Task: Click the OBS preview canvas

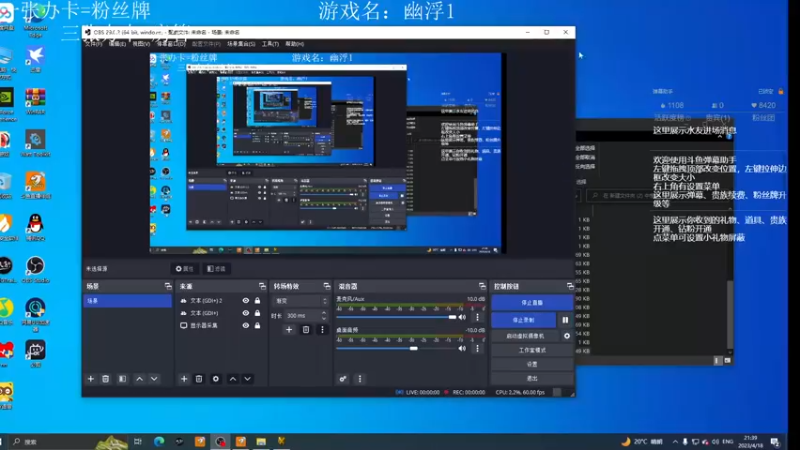Action: [x=327, y=153]
